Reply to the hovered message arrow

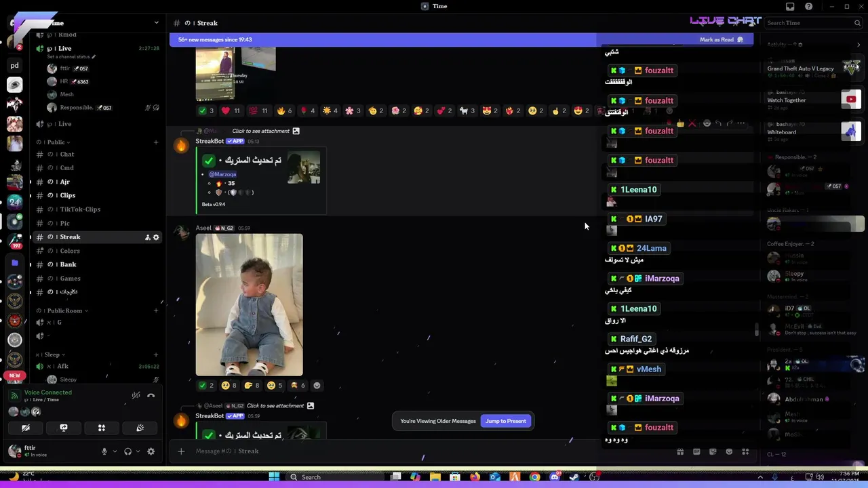click(718, 123)
